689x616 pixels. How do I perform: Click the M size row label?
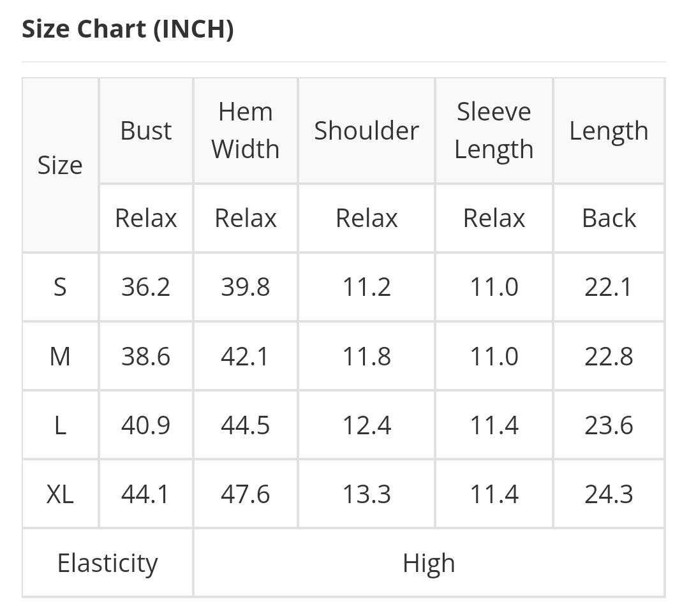(x=60, y=356)
